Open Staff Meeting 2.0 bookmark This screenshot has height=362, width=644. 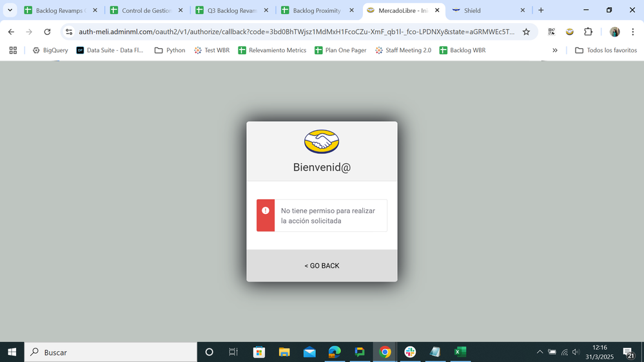(403, 50)
